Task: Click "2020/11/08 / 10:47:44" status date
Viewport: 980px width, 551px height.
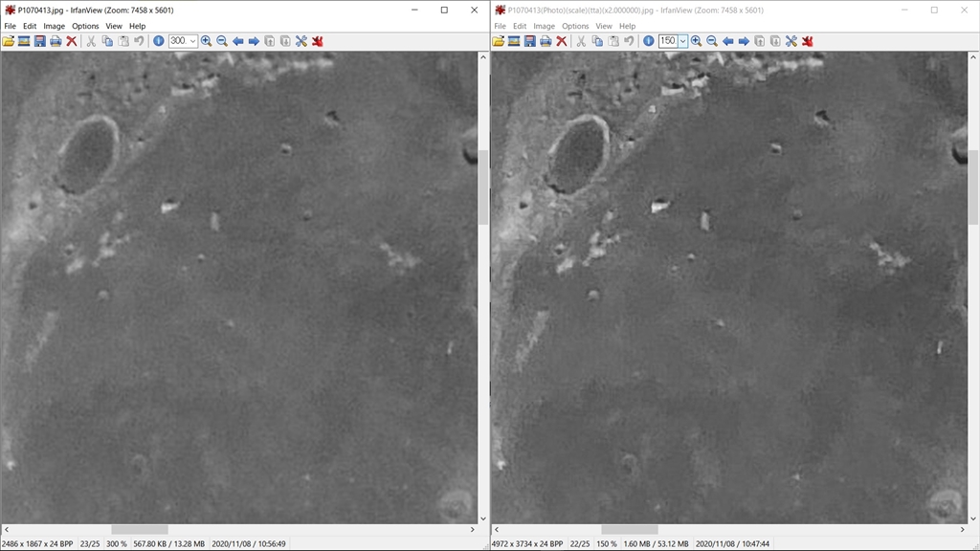Action: [x=732, y=544]
